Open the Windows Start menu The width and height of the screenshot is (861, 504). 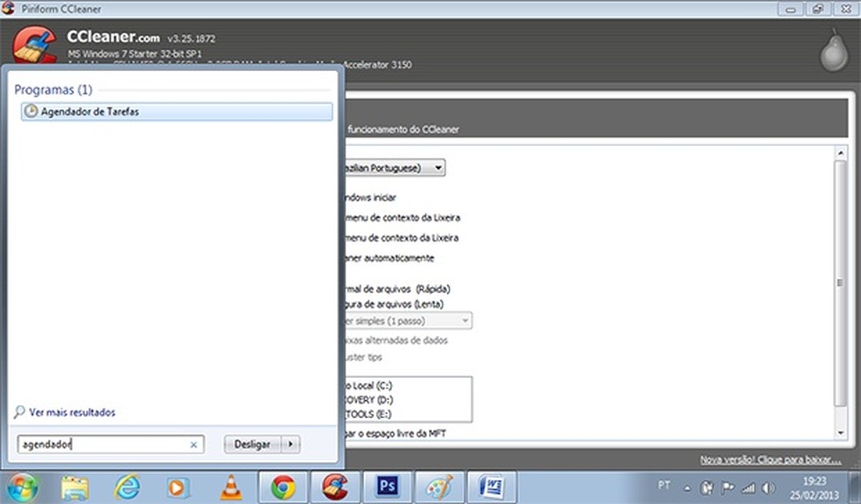(x=19, y=486)
